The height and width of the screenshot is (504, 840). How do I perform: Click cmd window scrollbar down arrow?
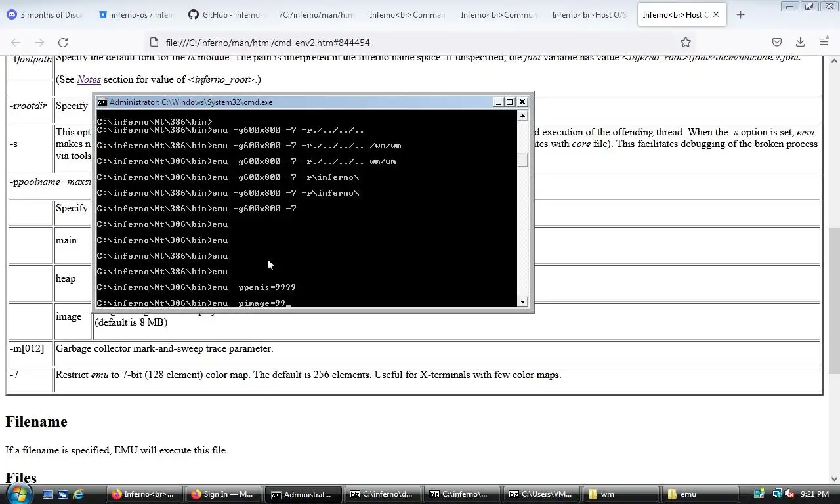pos(522,302)
